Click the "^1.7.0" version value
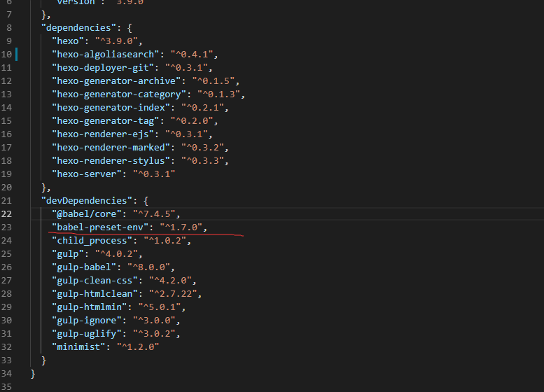The width and height of the screenshot is (544, 392). (183, 227)
